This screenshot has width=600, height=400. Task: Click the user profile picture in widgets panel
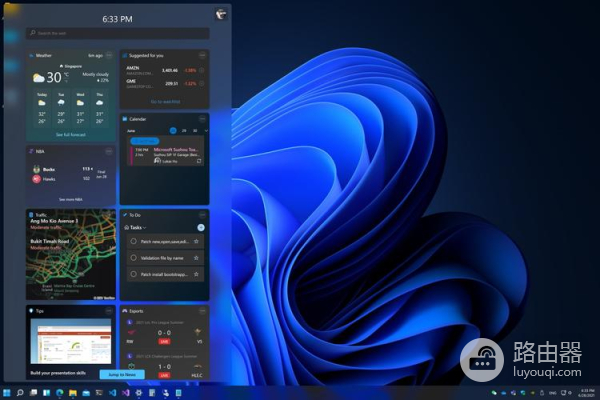pos(221,14)
